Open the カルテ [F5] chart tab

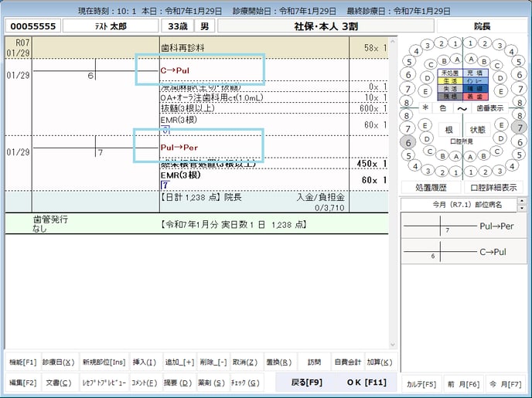tap(421, 383)
